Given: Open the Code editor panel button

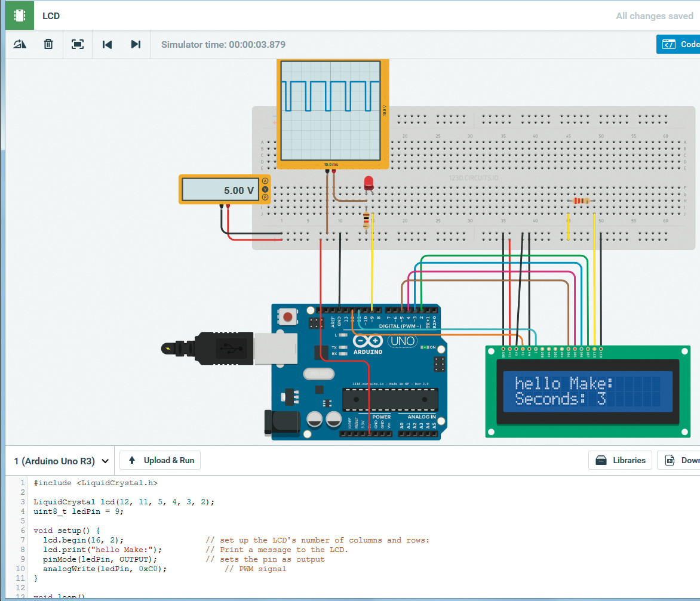Looking at the screenshot, I should pyautogui.click(x=679, y=44).
